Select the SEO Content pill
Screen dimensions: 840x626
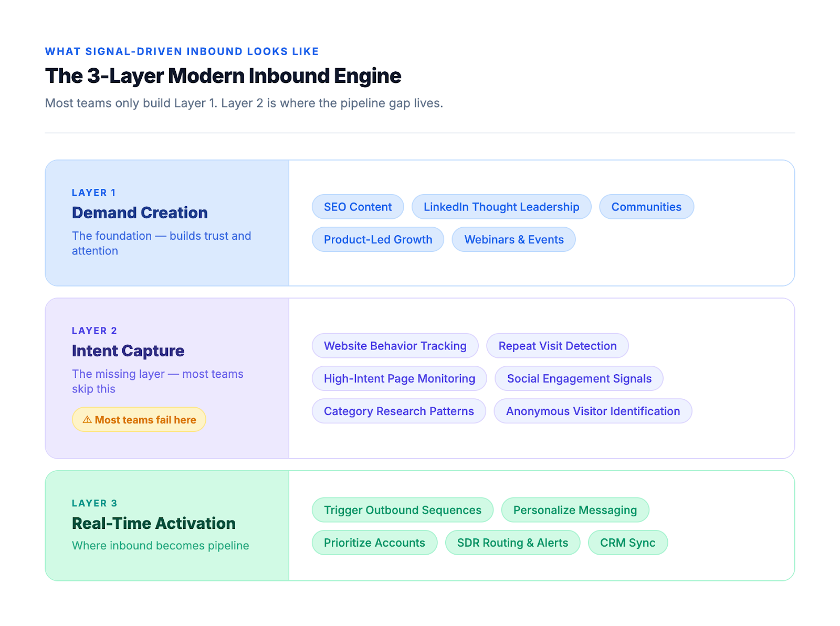(x=358, y=206)
